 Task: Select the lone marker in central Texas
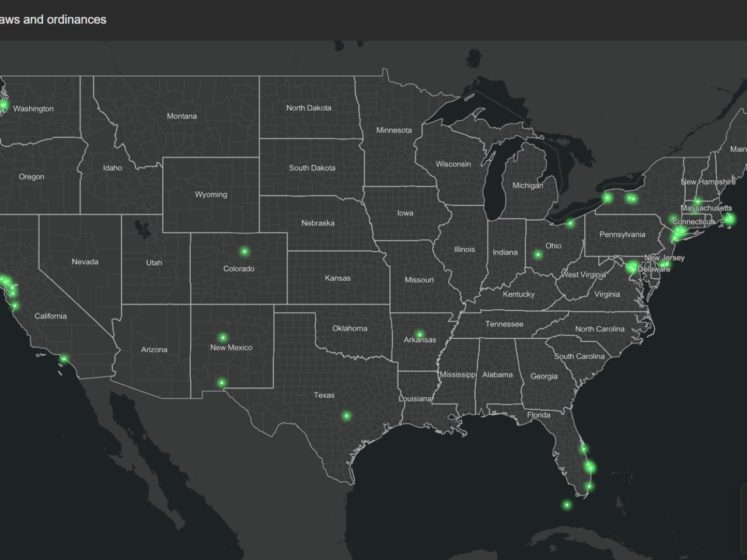346,415
